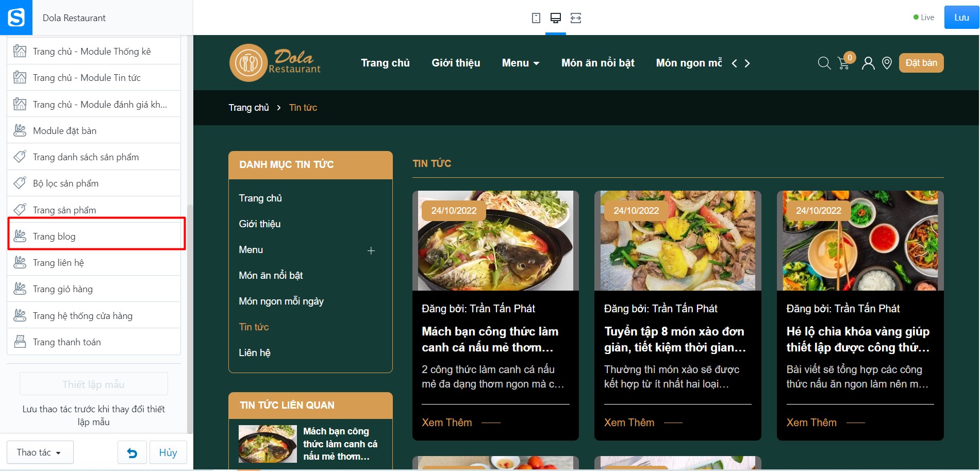Click Xem Thêm on canh cá article
Image resolution: width=980 pixels, height=471 pixels.
click(x=461, y=423)
